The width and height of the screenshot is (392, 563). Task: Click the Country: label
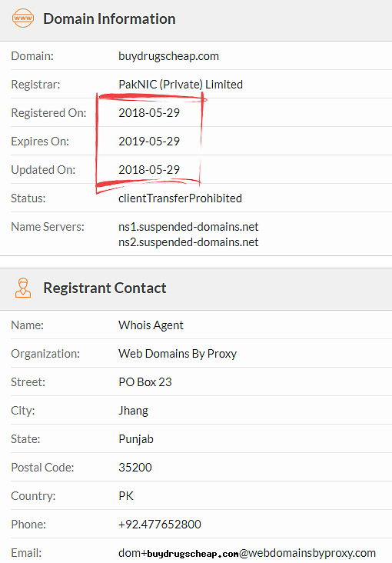(x=33, y=496)
